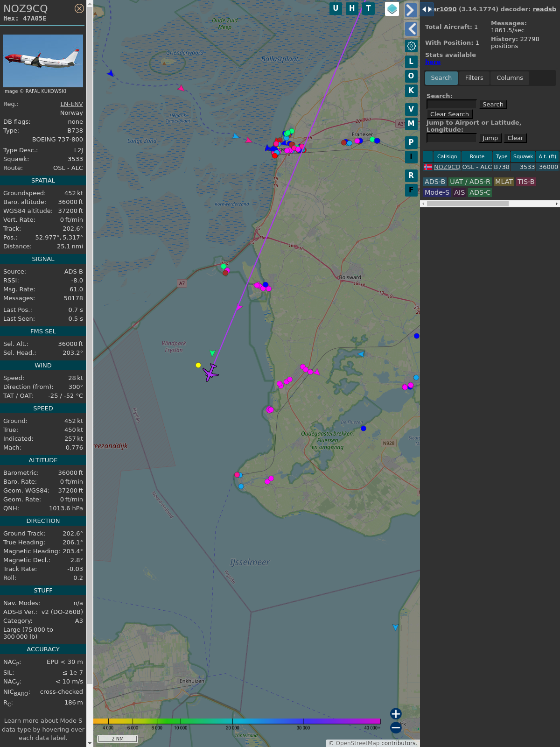Screen dimensions: 560x747
Task: Click the AIS legend swatch
Action: [x=460, y=192]
